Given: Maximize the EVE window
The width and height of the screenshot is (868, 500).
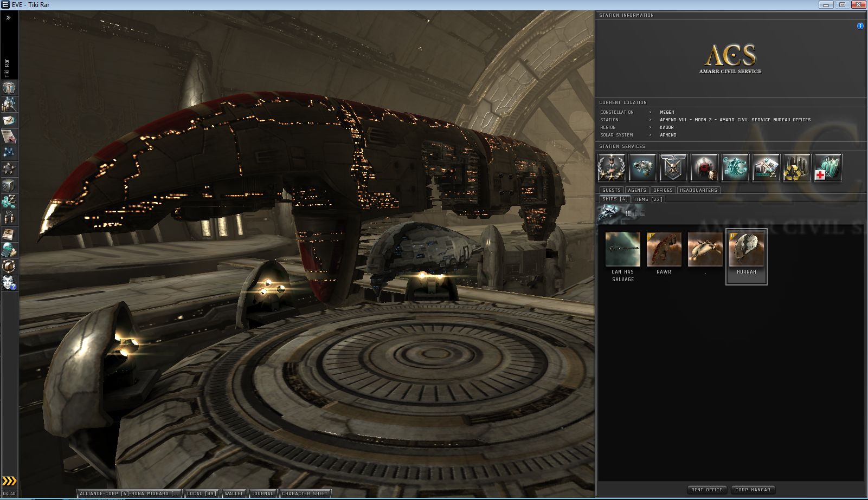Looking at the screenshot, I should click(842, 5).
